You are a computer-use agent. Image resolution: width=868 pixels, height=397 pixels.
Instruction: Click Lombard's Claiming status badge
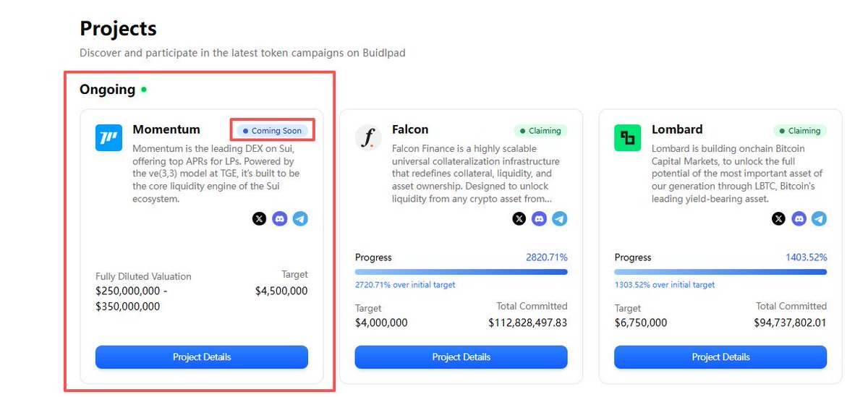(800, 131)
